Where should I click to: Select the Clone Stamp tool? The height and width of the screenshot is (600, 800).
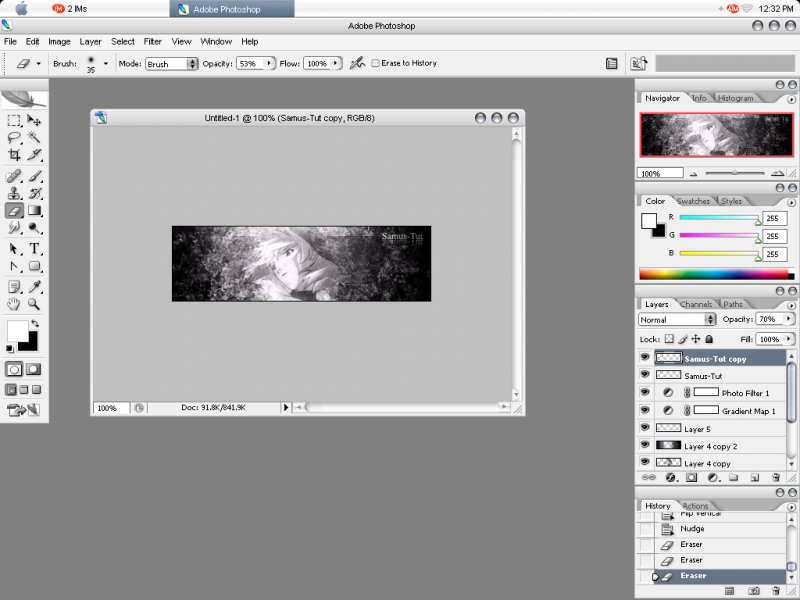click(x=14, y=193)
